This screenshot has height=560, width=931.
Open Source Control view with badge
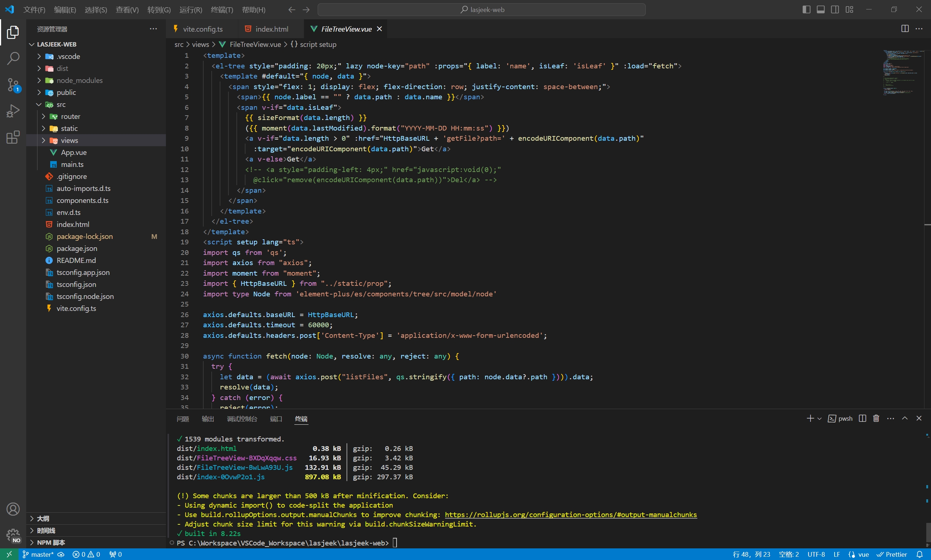point(13,85)
